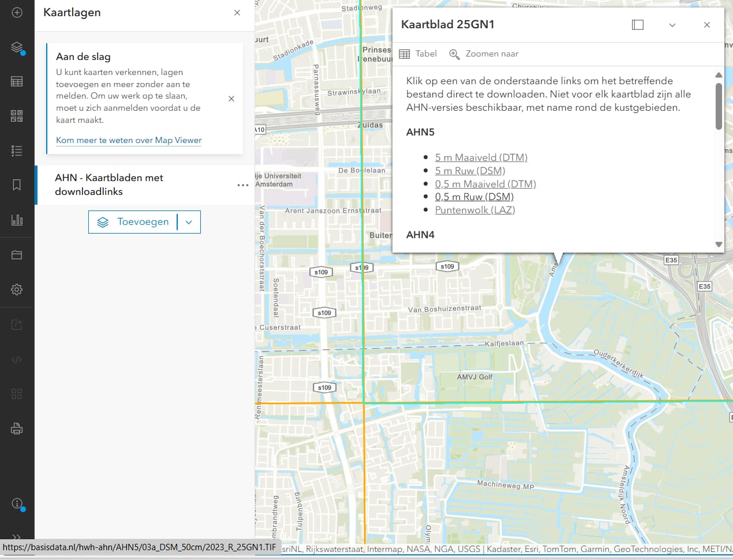Dock the Kaartblad 25GN1 popup
Image resolution: width=733 pixels, height=560 pixels.
(638, 25)
